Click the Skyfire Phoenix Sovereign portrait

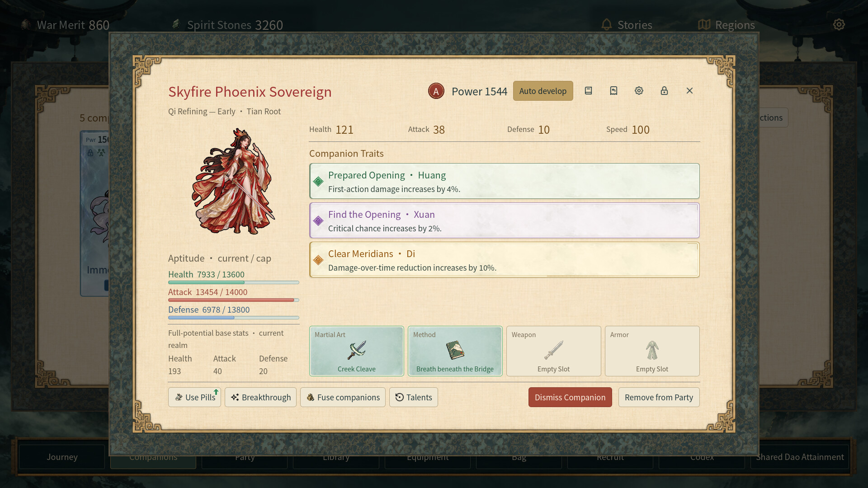(x=233, y=181)
